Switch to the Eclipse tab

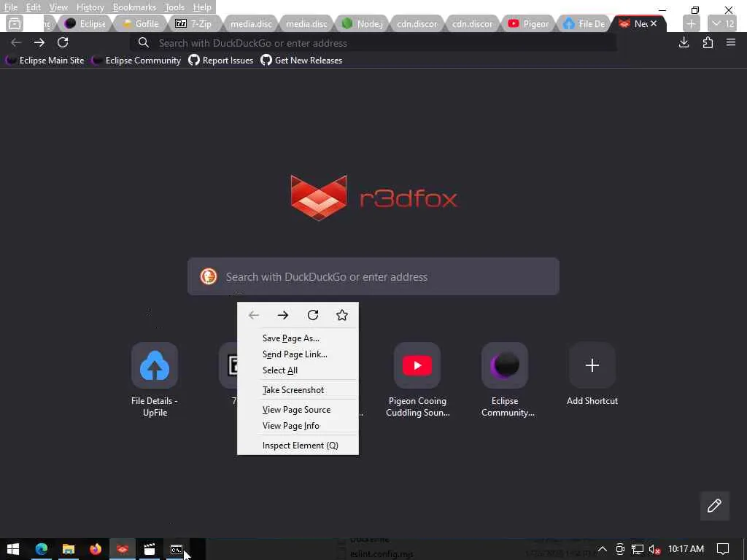[85, 24]
